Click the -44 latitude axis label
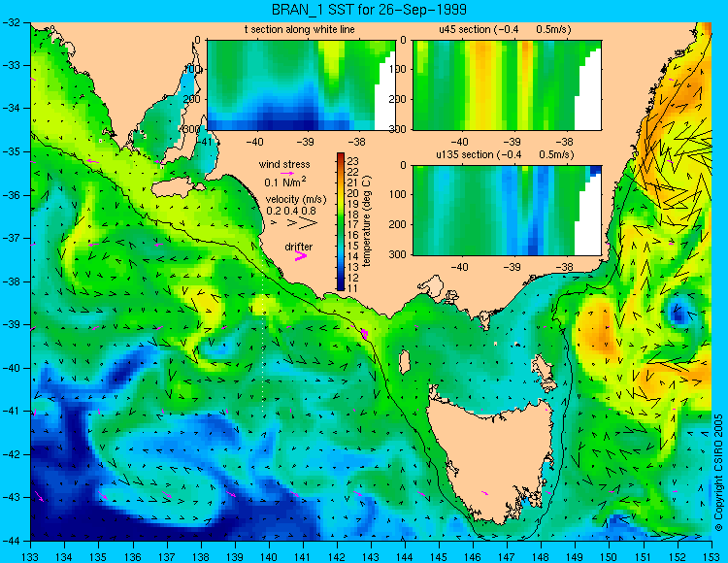The width and height of the screenshot is (728, 563). pyautogui.click(x=12, y=541)
